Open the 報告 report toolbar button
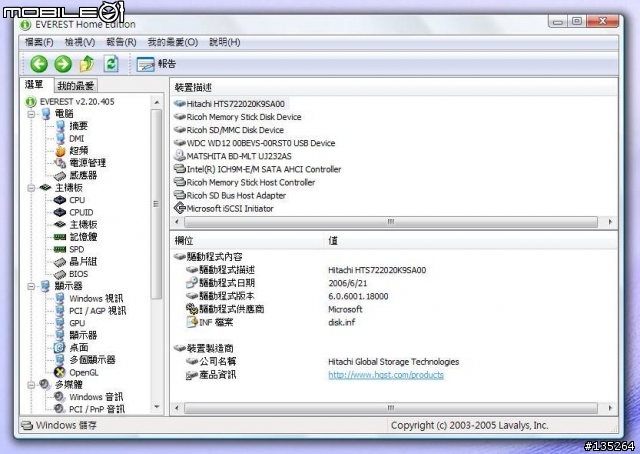The width and height of the screenshot is (640, 454). [x=156, y=64]
